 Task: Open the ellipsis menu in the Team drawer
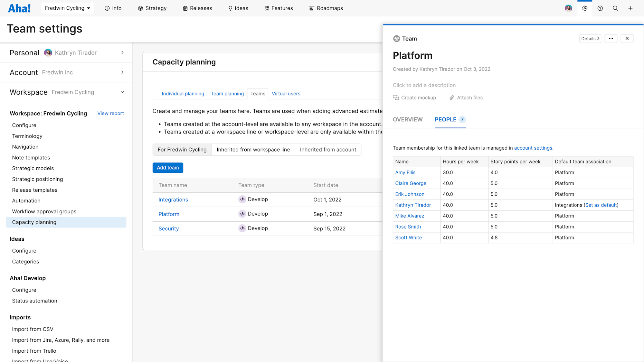click(x=611, y=38)
